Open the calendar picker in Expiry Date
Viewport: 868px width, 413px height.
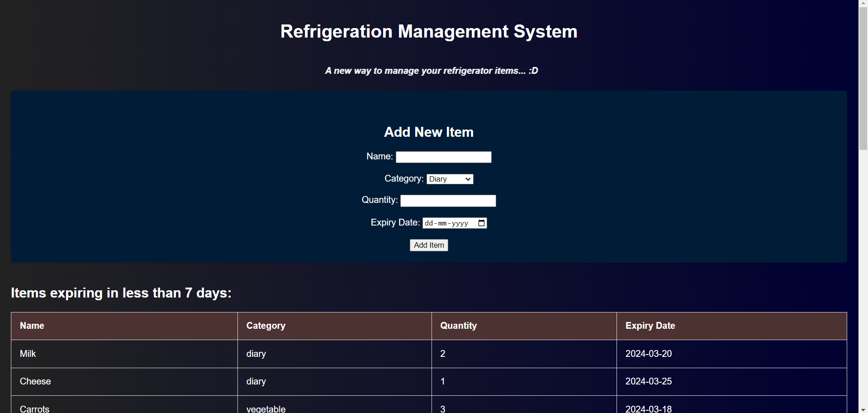click(x=481, y=223)
